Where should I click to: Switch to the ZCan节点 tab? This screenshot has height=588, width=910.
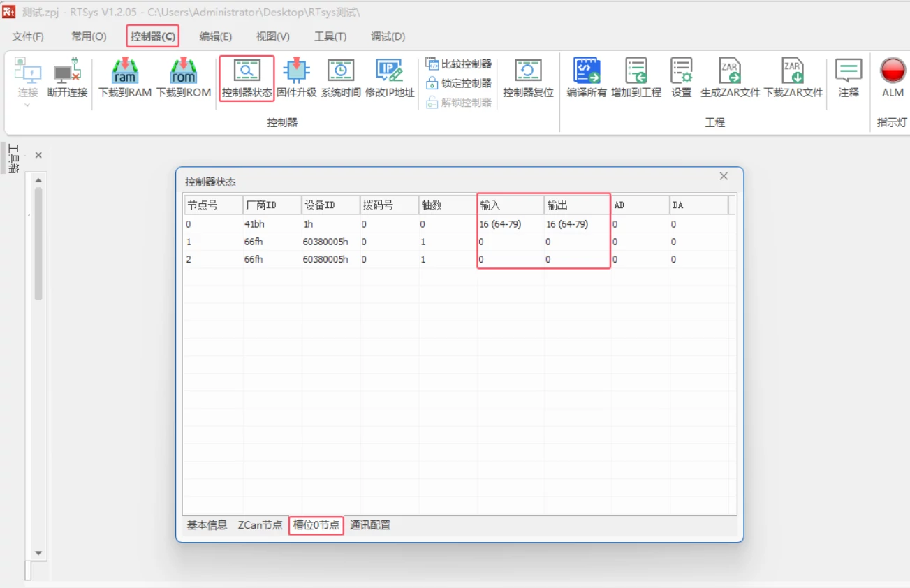pos(259,525)
